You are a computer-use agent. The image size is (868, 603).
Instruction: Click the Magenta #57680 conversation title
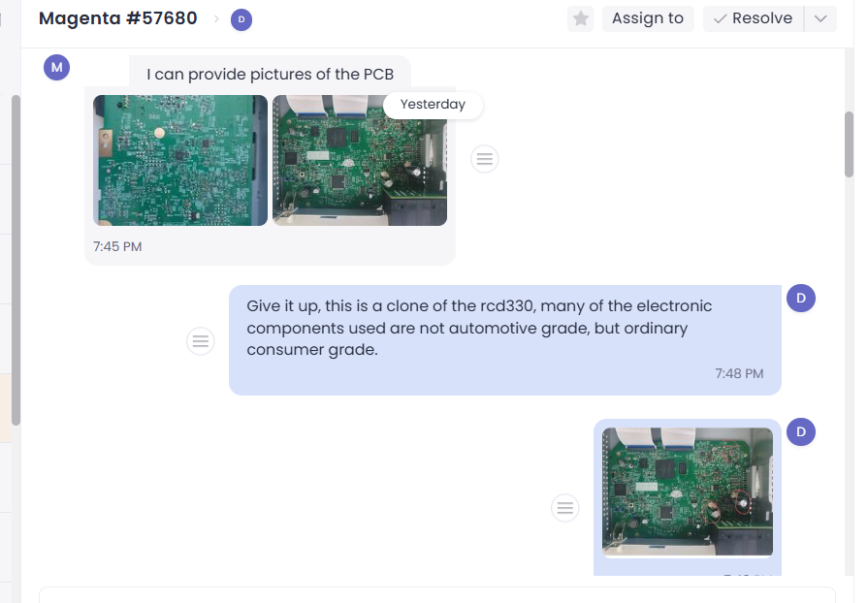pyautogui.click(x=118, y=18)
